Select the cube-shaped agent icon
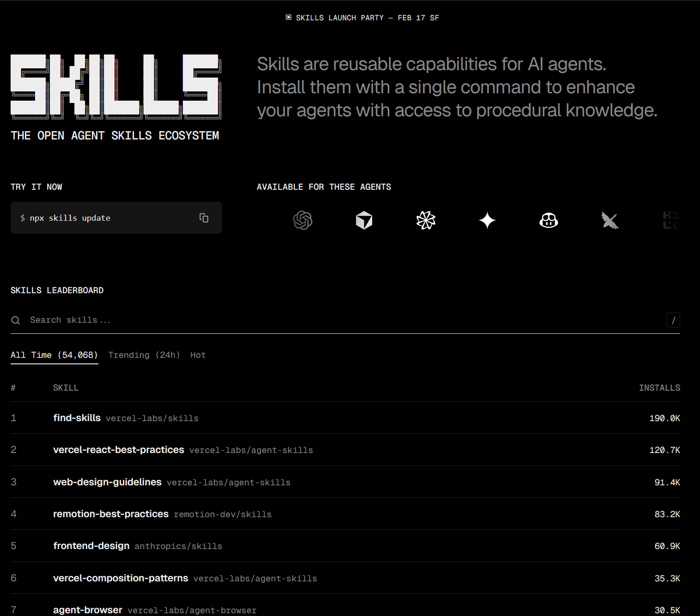700x616 pixels. [x=364, y=220]
